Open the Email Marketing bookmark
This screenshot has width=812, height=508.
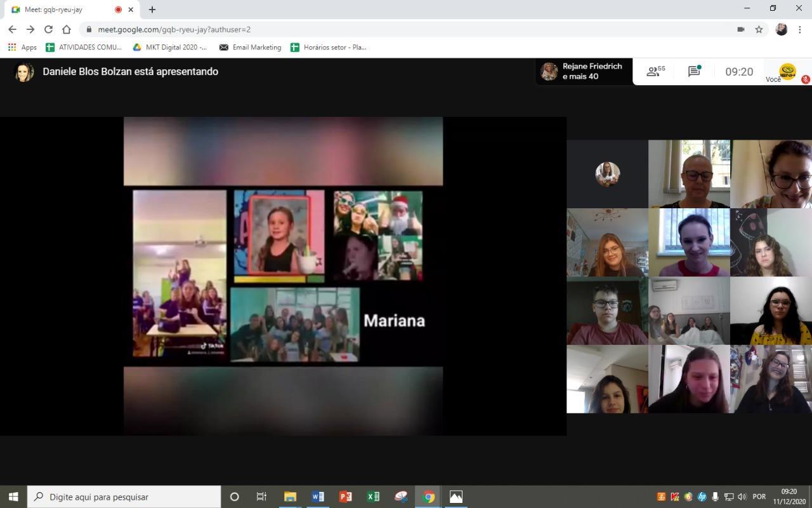tap(250, 47)
